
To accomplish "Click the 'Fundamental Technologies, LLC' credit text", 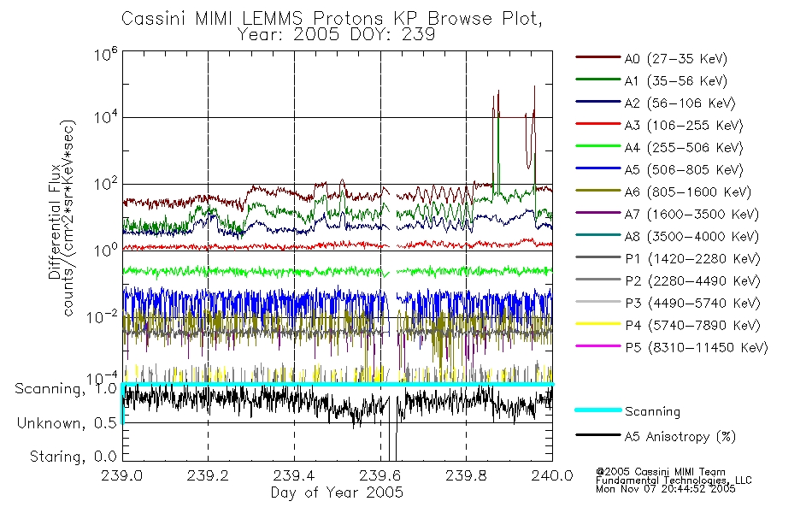I will [x=674, y=481].
